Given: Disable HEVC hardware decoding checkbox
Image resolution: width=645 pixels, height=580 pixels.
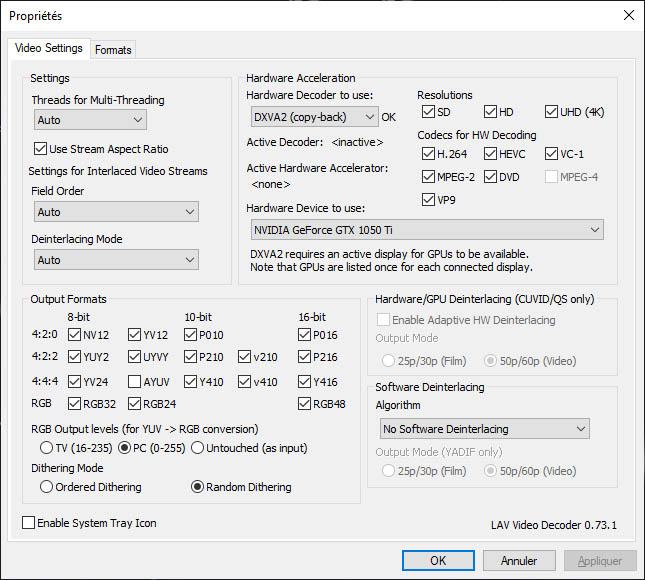Looking at the screenshot, I should [491, 154].
